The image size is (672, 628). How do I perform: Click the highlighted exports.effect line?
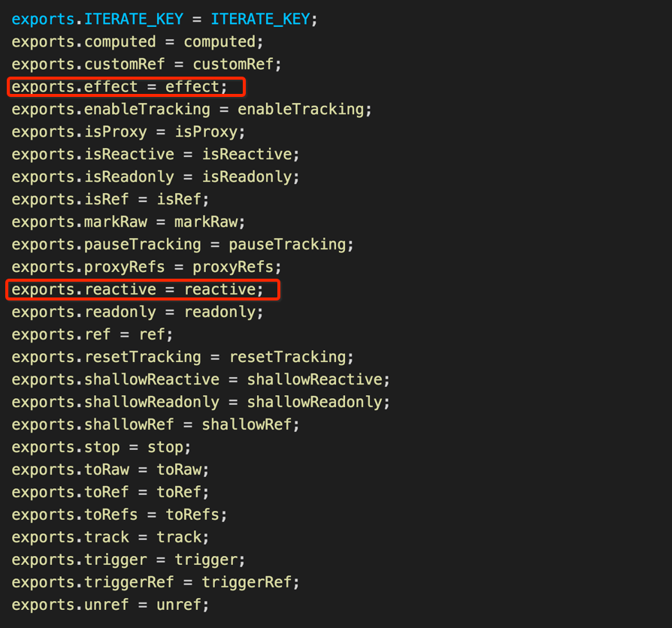click(x=120, y=87)
